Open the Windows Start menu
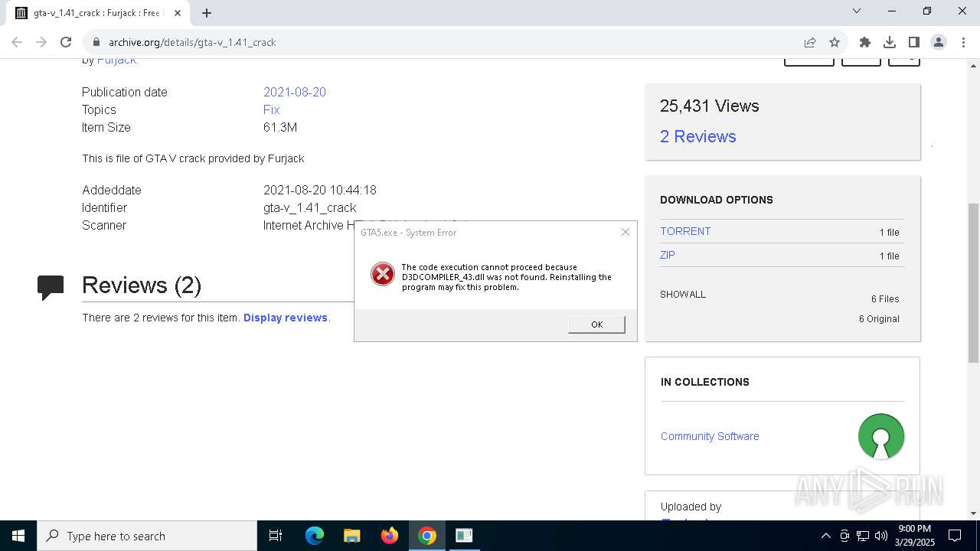This screenshot has height=551, width=980. pyautogui.click(x=18, y=536)
